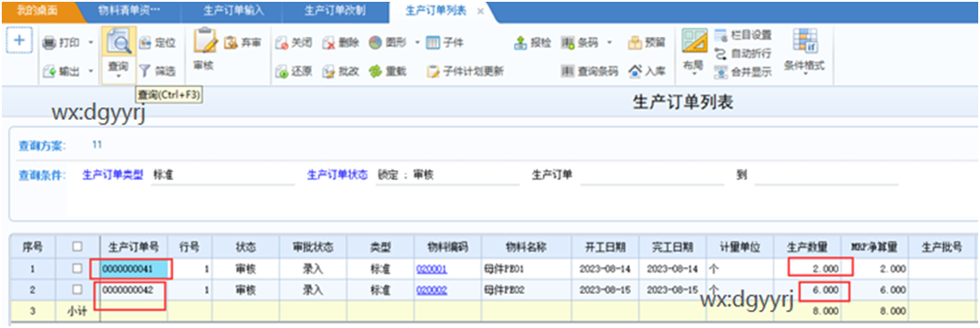Select order number cell 0000000042

click(x=133, y=289)
